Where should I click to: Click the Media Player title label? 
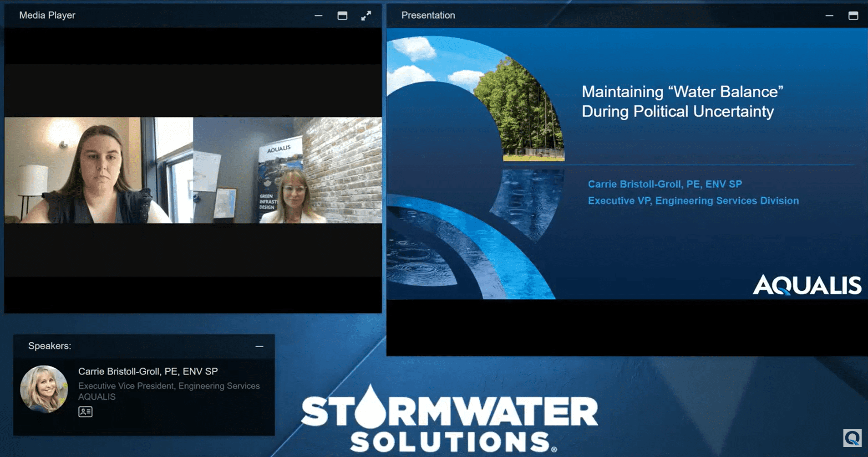click(47, 15)
